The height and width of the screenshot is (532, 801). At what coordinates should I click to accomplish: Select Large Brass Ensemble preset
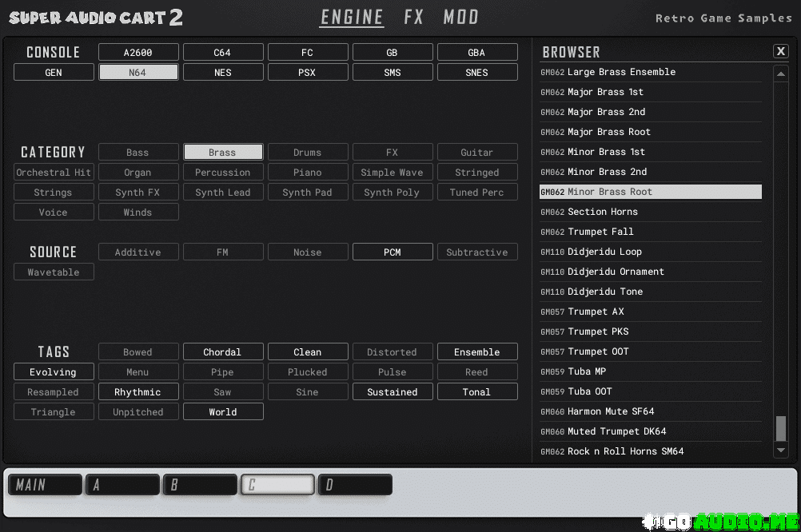click(620, 72)
